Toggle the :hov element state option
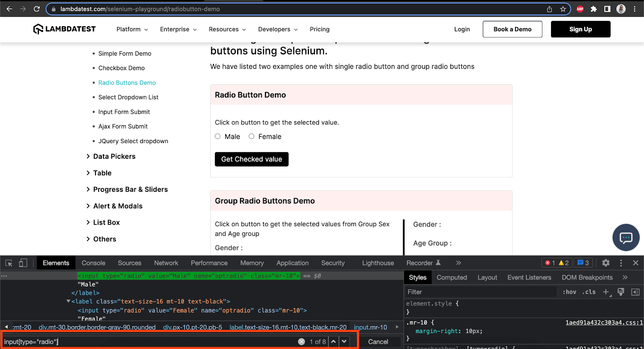The image size is (644, 349). click(569, 292)
